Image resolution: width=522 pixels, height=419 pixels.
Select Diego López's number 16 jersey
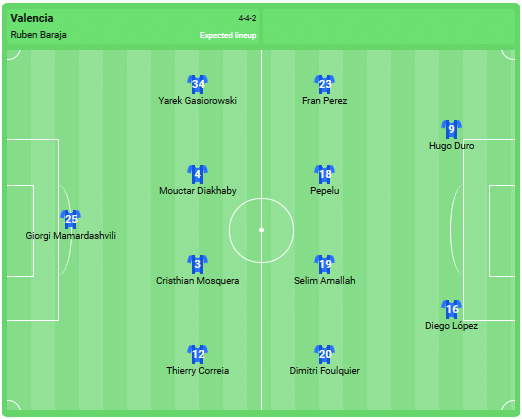452,309
